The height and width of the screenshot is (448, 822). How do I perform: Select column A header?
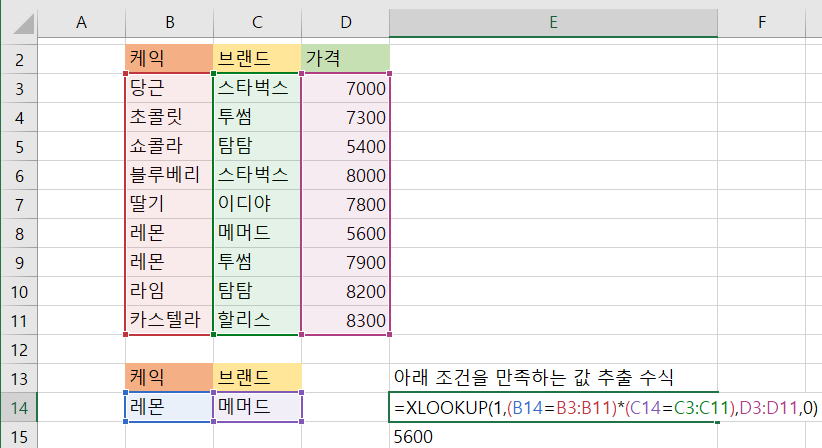point(81,23)
